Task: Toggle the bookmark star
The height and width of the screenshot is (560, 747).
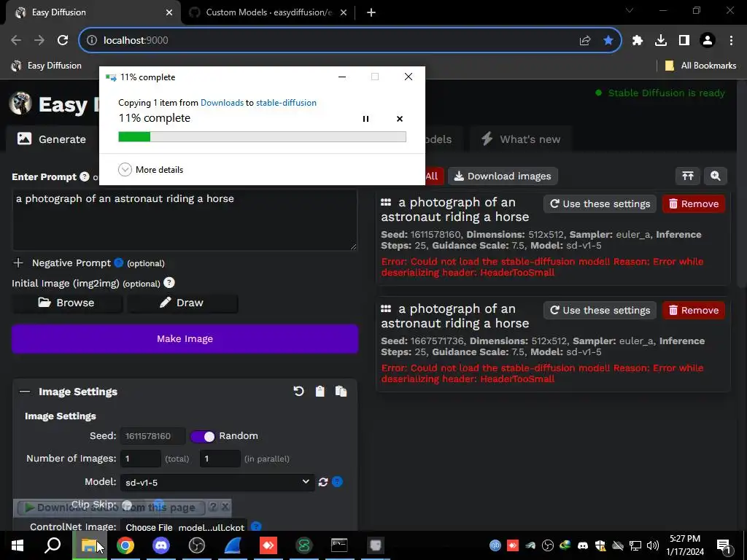Action: (608, 41)
